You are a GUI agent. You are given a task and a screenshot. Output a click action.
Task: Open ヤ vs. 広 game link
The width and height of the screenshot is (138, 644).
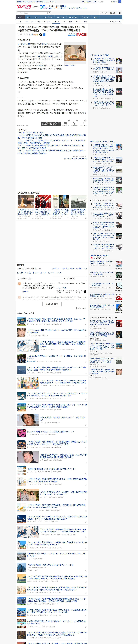28,273
